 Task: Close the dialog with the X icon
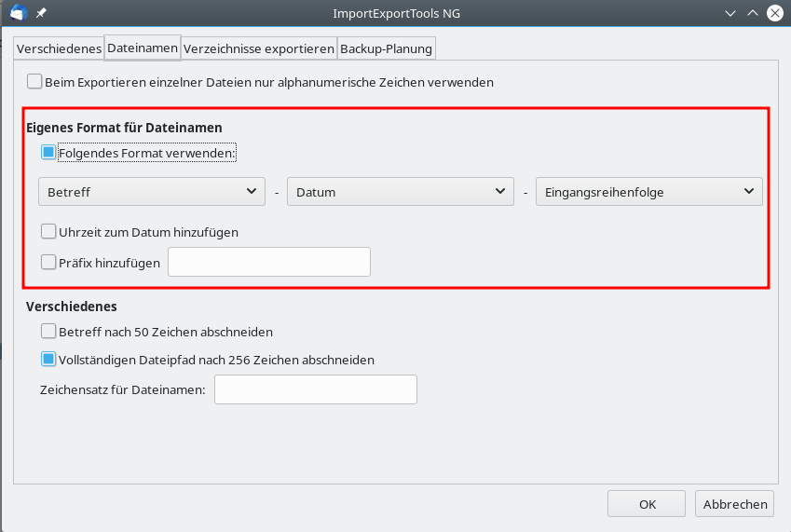[773, 13]
